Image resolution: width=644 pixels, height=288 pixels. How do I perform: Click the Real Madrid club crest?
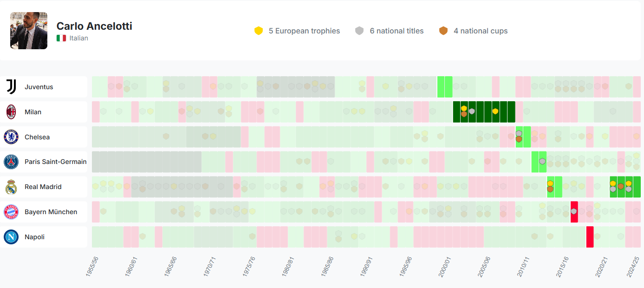11,187
